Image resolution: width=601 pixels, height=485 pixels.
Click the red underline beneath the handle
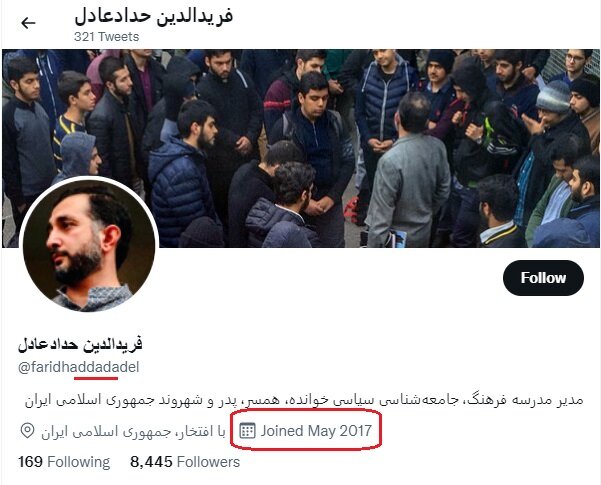click(x=96, y=378)
